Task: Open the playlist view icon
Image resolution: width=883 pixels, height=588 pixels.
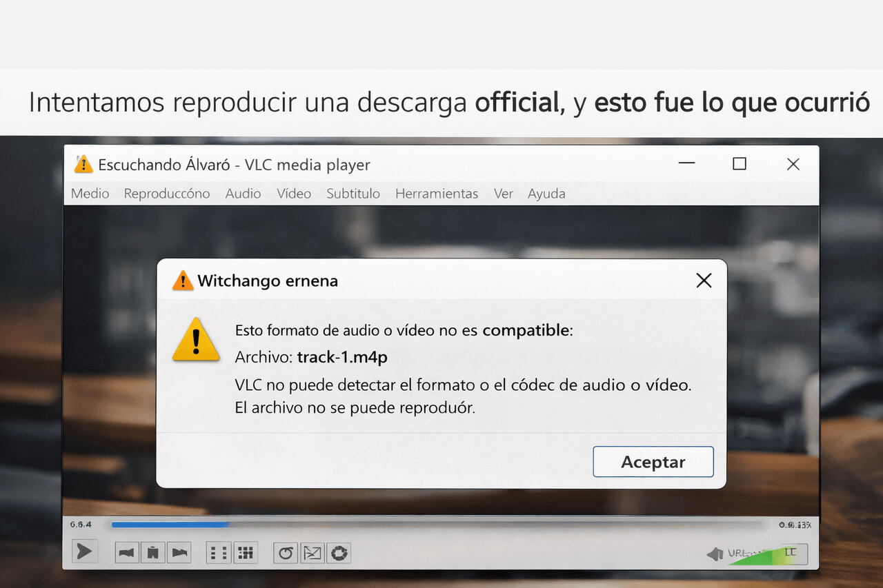Action: point(218,552)
